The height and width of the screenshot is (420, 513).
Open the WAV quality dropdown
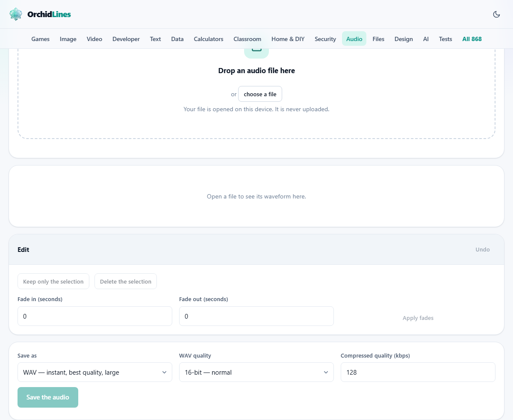256,372
